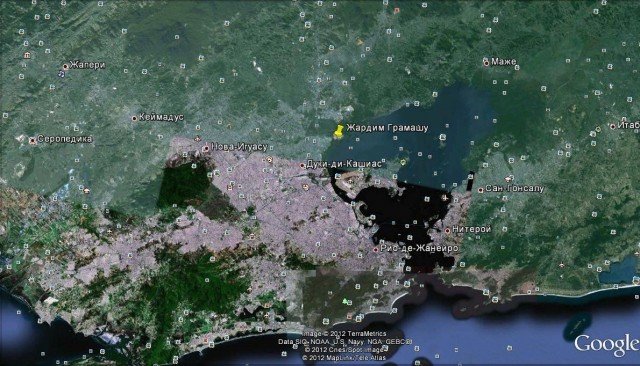The width and height of the screenshot is (640, 366).
Task: Select the partially visible Итаб city marker
Action: pyautogui.click(x=613, y=126)
